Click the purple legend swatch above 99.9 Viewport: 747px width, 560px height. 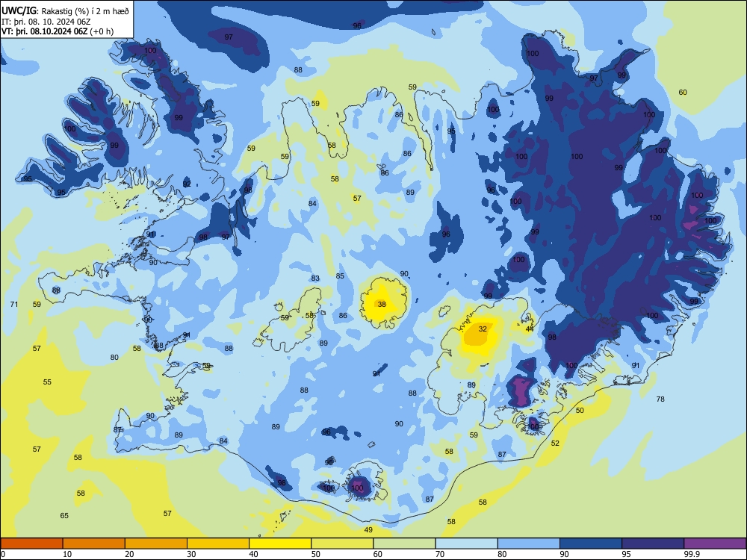(x=715, y=544)
